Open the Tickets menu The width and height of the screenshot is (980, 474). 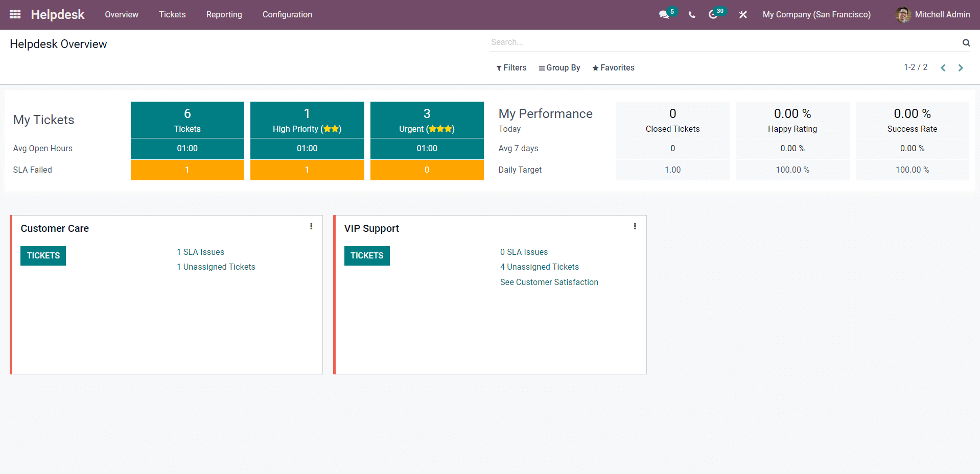pos(172,15)
